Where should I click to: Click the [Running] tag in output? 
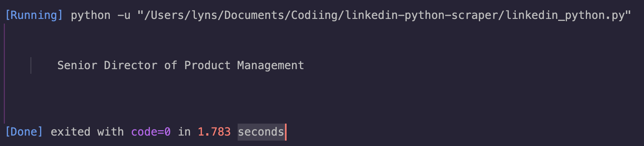click(34, 15)
